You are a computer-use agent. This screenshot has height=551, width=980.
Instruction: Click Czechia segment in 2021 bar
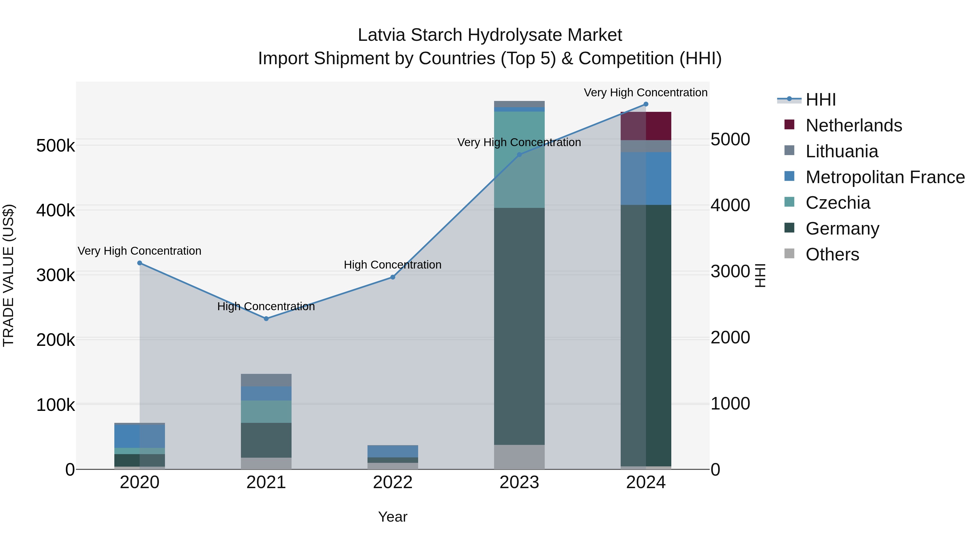[266, 412]
